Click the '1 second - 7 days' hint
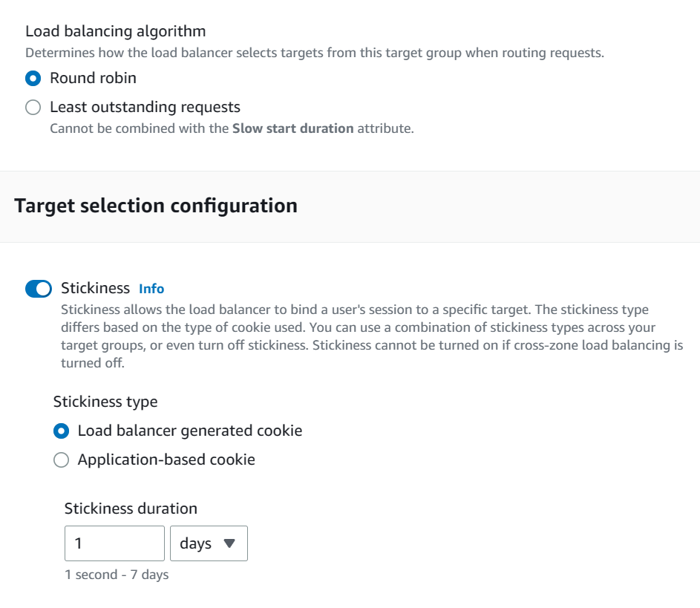 click(117, 575)
